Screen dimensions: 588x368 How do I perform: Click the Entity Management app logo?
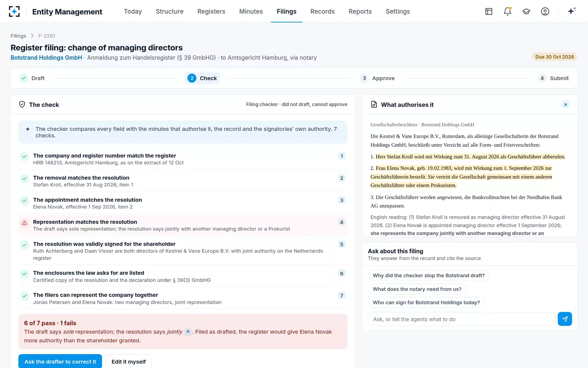click(14, 11)
